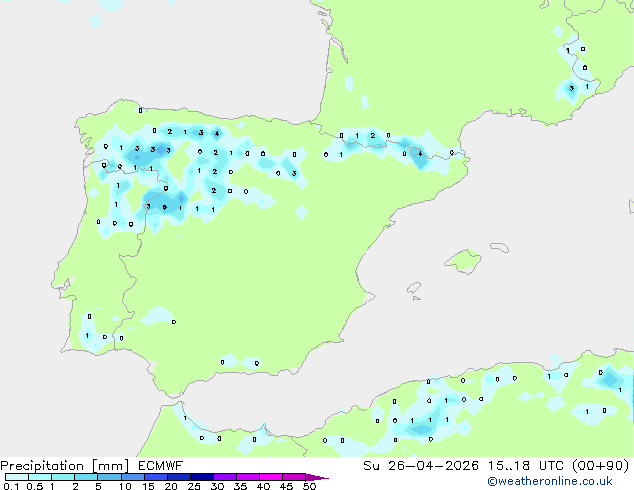Select the 2–5 mm legend color swatch
The height and width of the screenshot is (490, 634).
(x=86, y=477)
